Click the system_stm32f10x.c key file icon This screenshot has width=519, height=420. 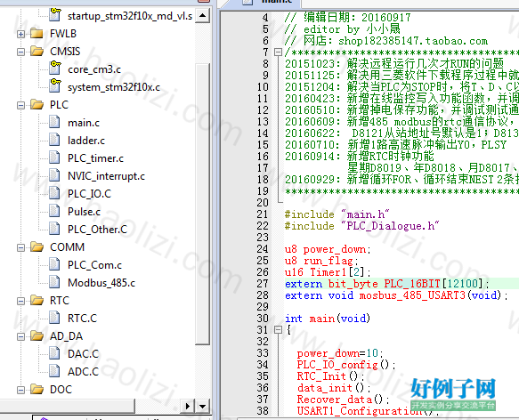click(55, 85)
